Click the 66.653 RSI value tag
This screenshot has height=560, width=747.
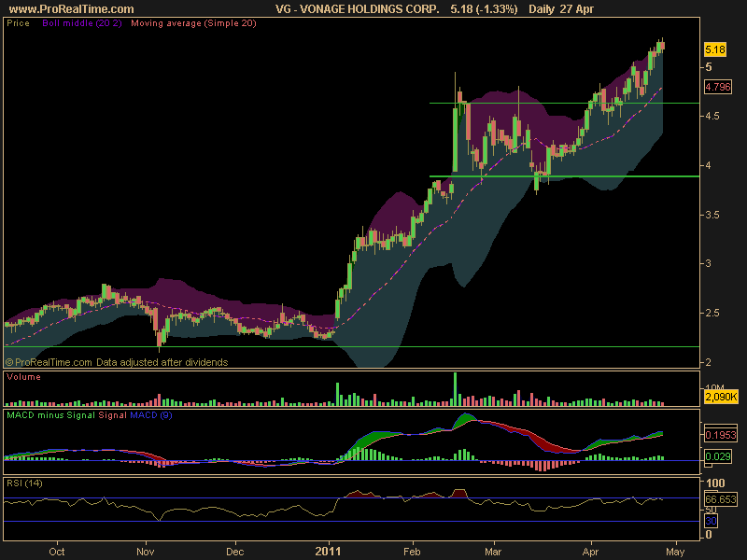(721, 499)
